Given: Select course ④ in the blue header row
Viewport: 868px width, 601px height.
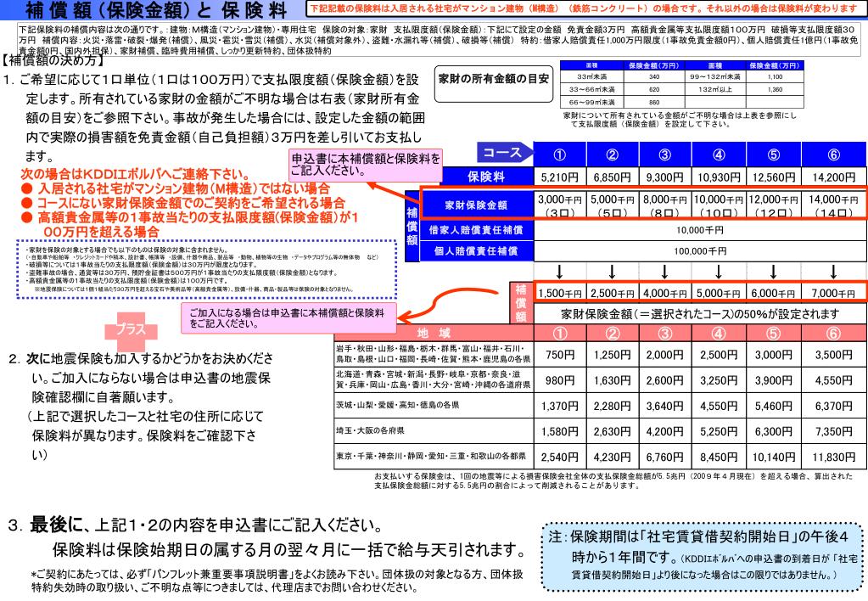Looking at the screenshot, I should (x=719, y=154).
